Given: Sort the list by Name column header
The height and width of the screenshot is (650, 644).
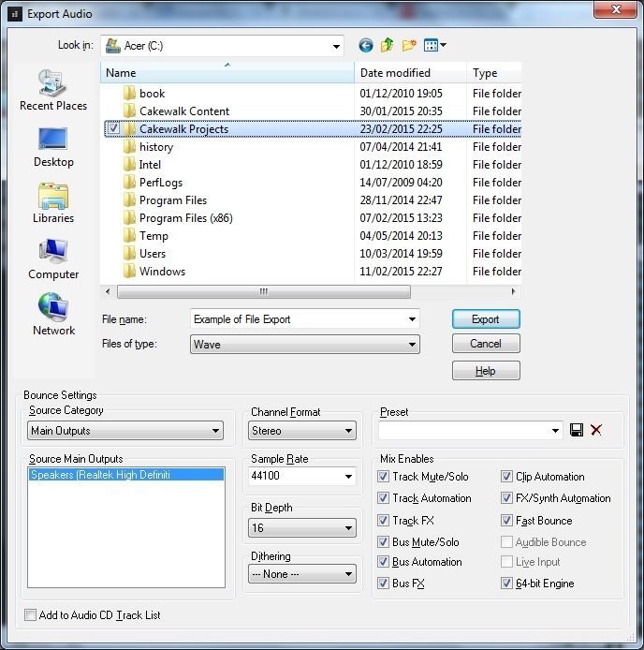Looking at the screenshot, I should pos(227,73).
